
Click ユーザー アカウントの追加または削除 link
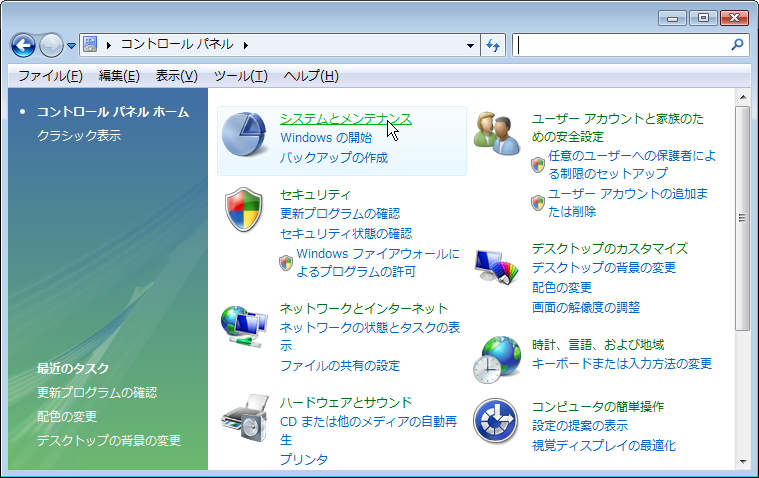pyautogui.click(x=628, y=202)
